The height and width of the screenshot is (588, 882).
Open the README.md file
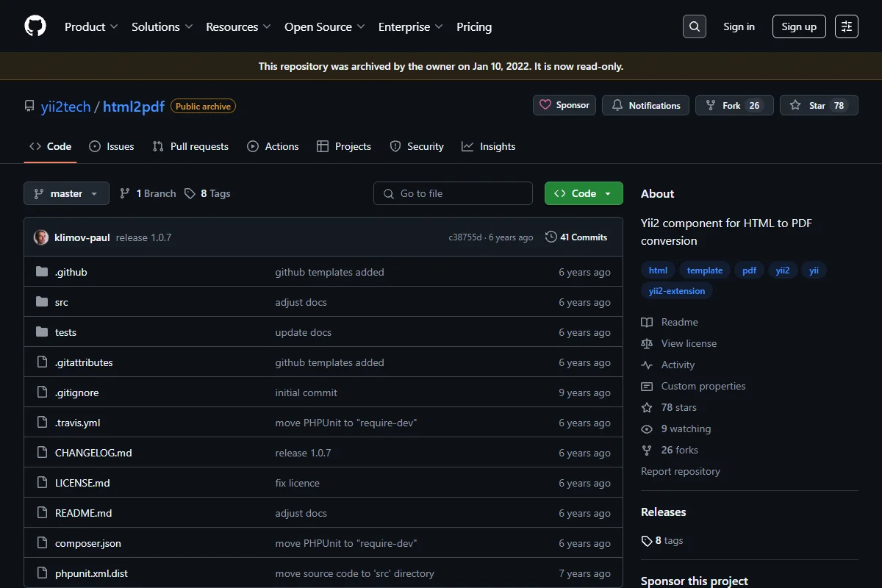[84, 513]
